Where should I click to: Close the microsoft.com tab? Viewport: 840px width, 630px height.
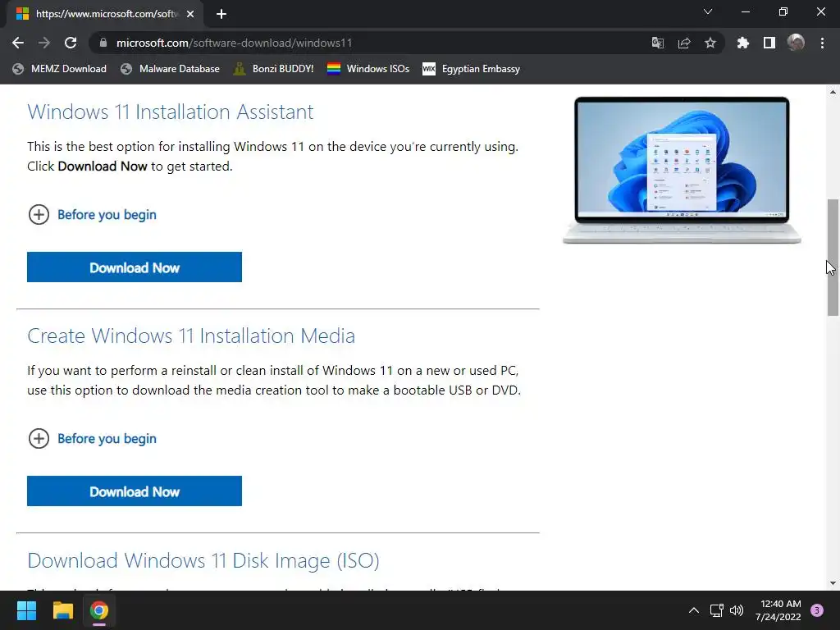point(190,15)
